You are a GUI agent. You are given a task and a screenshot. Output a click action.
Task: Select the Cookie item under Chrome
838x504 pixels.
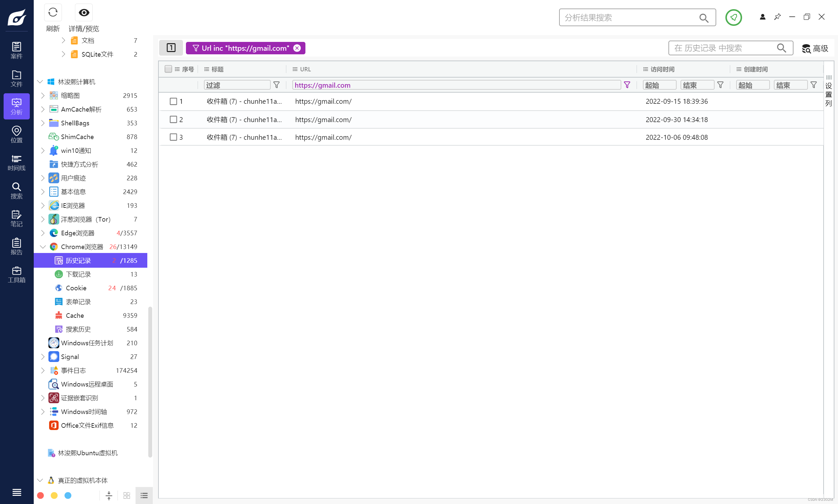(x=76, y=288)
